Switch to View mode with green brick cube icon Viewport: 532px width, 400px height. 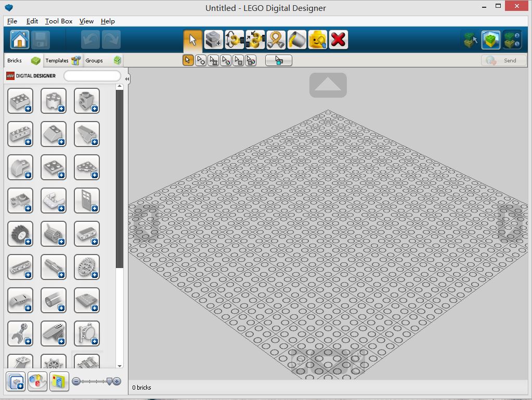[489, 39]
